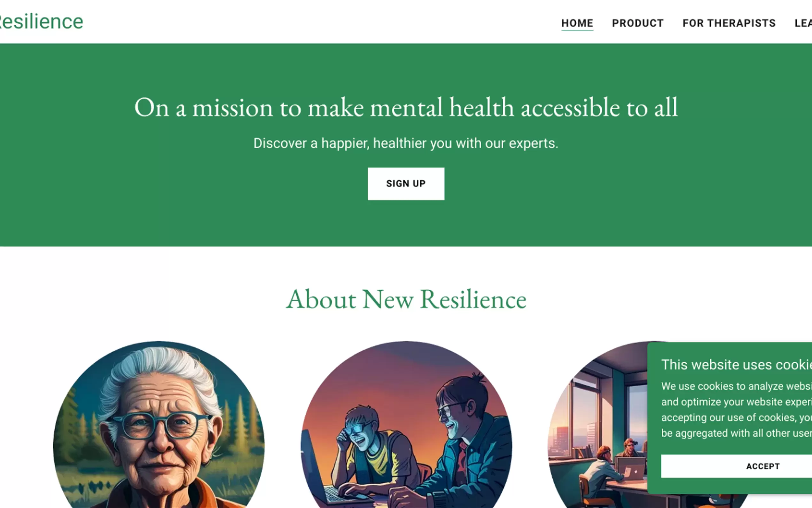Click the elderly woman's teal glasses

tap(160, 425)
